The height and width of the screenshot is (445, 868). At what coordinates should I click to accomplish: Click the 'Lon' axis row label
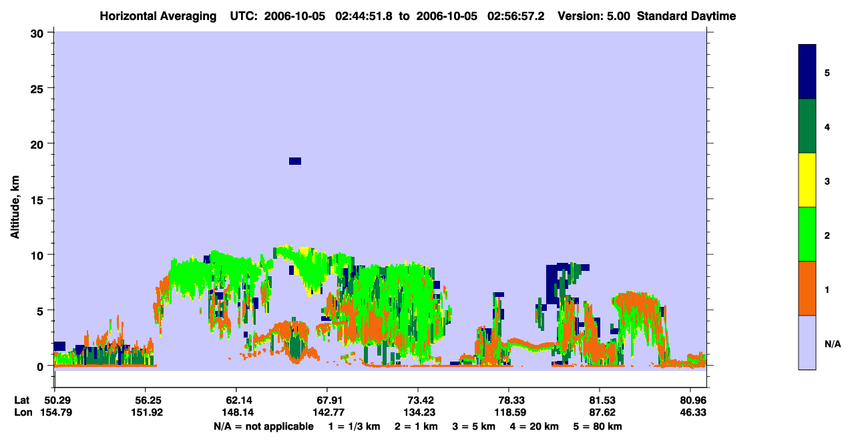pyautogui.click(x=22, y=412)
